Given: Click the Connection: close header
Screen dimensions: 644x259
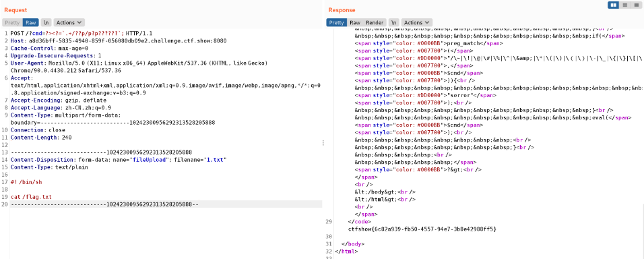Looking at the screenshot, I should coord(38,130).
